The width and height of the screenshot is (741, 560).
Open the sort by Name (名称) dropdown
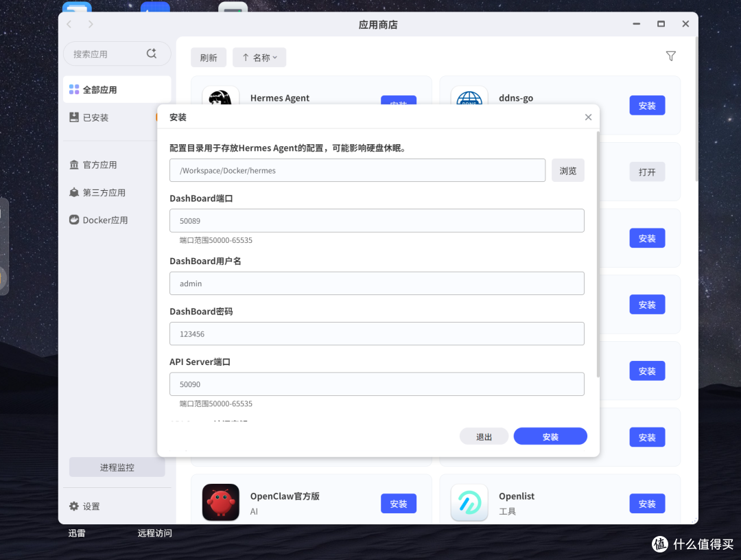259,58
